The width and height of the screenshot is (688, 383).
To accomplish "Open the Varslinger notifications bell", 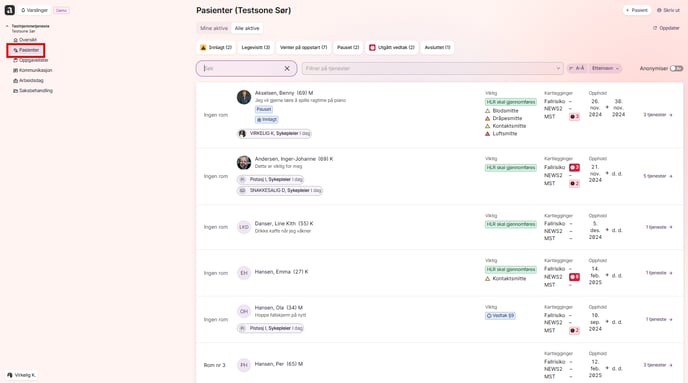I will [34, 10].
